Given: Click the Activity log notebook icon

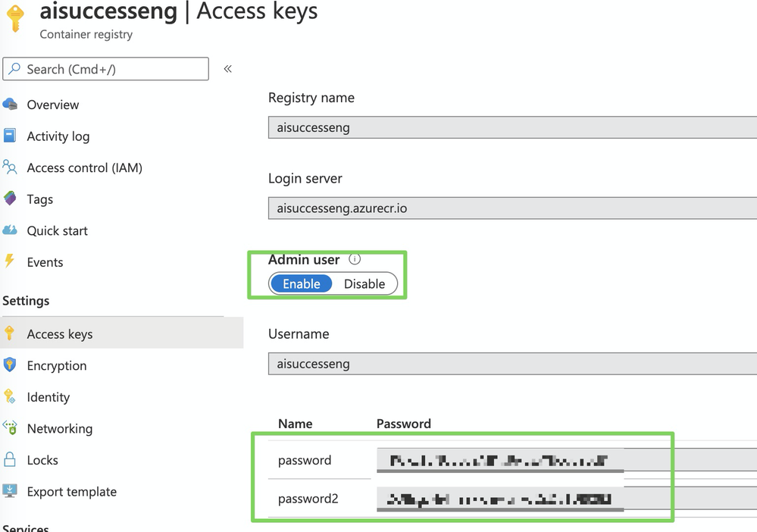Looking at the screenshot, I should pos(10,136).
